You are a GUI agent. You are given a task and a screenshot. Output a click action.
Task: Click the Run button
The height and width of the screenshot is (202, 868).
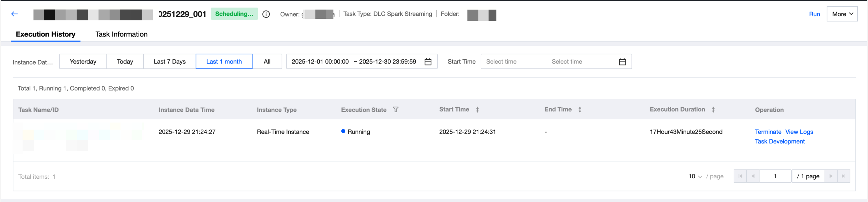(814, 14)
